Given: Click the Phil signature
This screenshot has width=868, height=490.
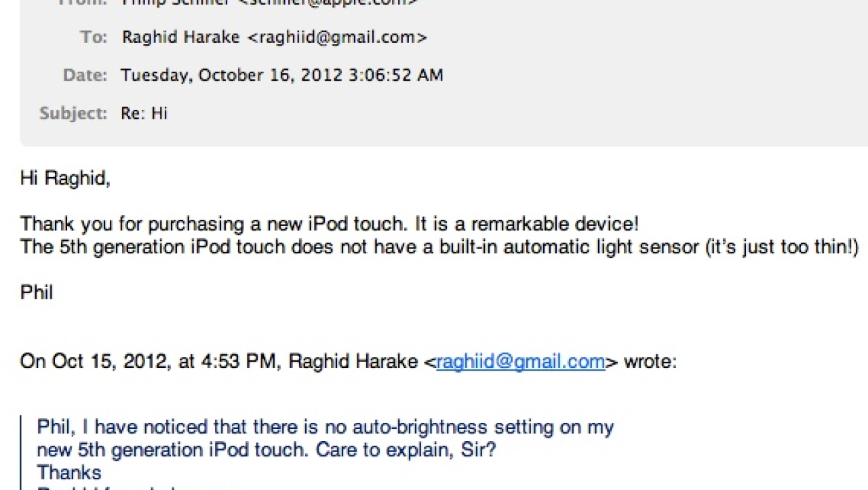Looking at the screenshot, I should pyautogui.click(x=37, y=293).
